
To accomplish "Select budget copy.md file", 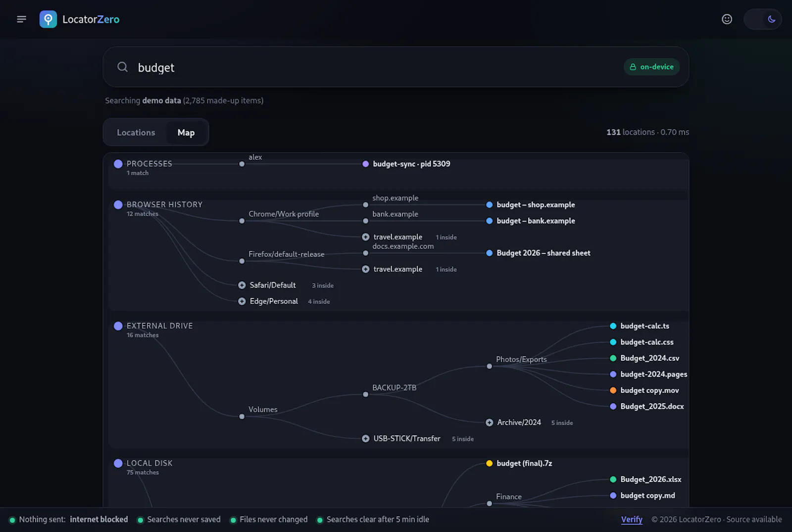I will click(643, 495).
